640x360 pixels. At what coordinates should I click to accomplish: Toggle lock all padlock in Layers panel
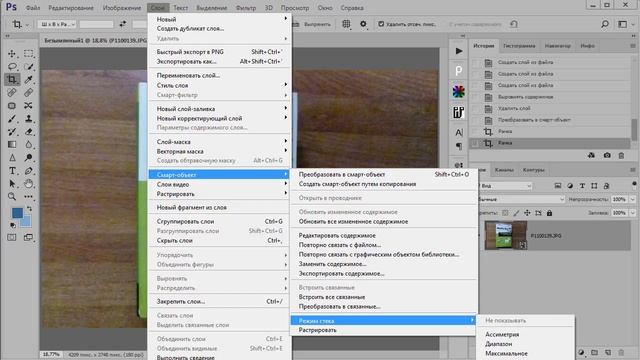549,213
